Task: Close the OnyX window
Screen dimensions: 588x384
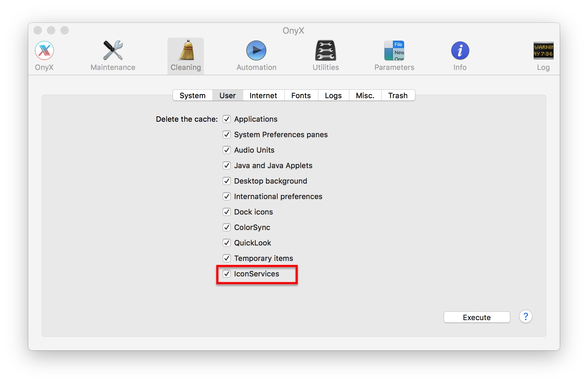Action: (38, 30)
